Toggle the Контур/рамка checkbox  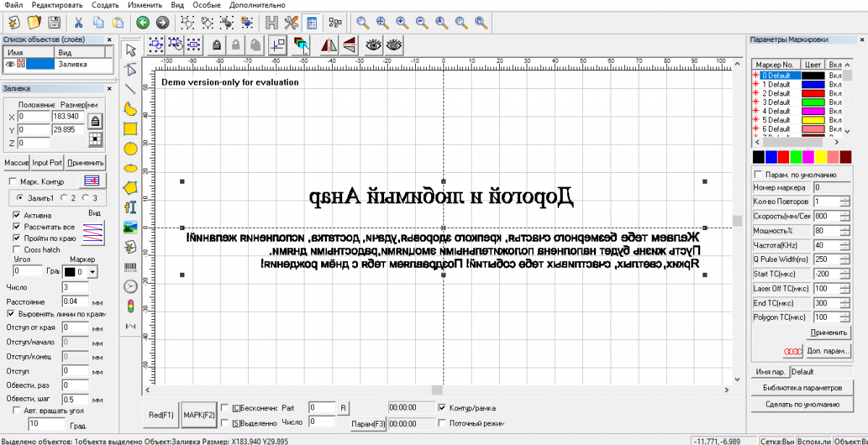coord(443,407)
